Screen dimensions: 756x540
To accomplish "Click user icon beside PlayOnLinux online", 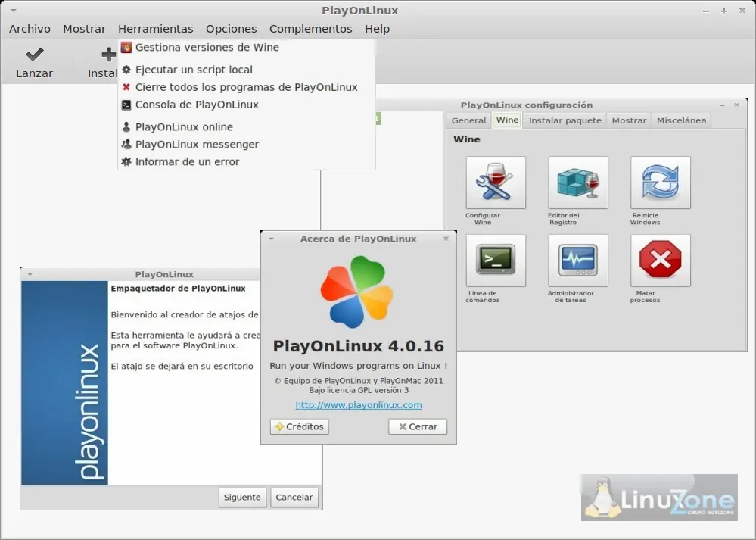I will pos(126,127).
